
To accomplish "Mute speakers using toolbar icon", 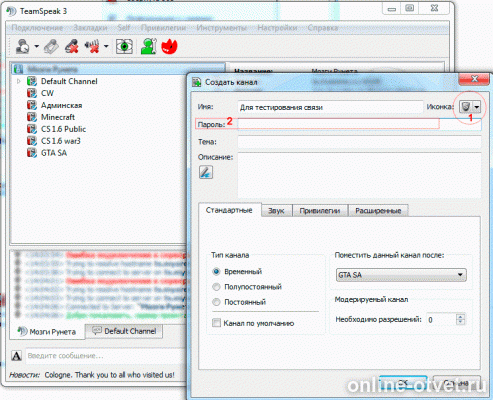I will (x=92, y=46).
